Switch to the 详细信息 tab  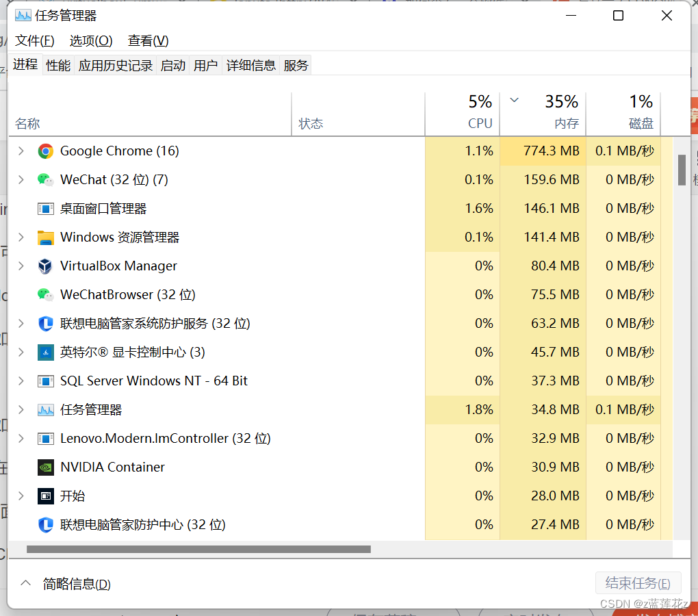[x=250, y=66]
